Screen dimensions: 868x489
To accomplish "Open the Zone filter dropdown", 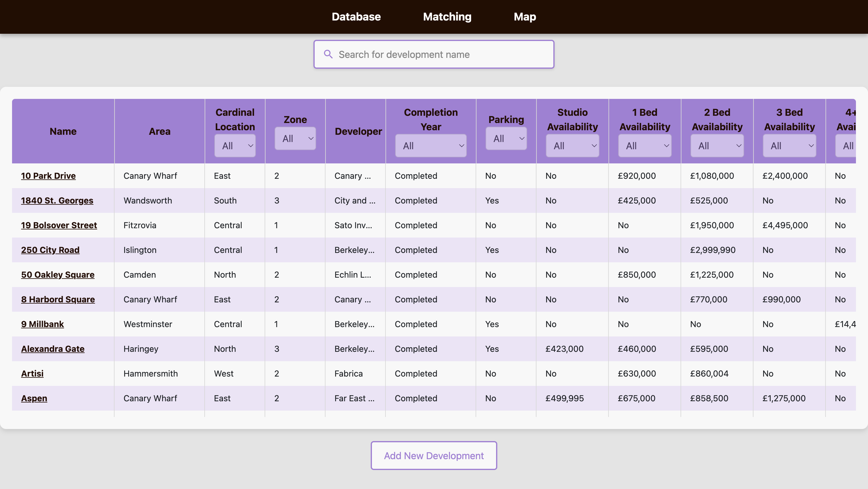I will [295, 138].
